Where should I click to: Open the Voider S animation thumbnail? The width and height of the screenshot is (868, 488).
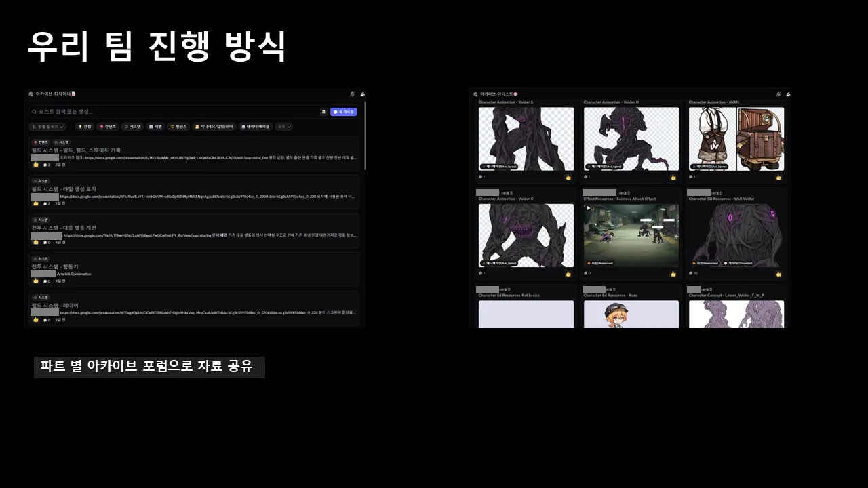pos(526,139)
